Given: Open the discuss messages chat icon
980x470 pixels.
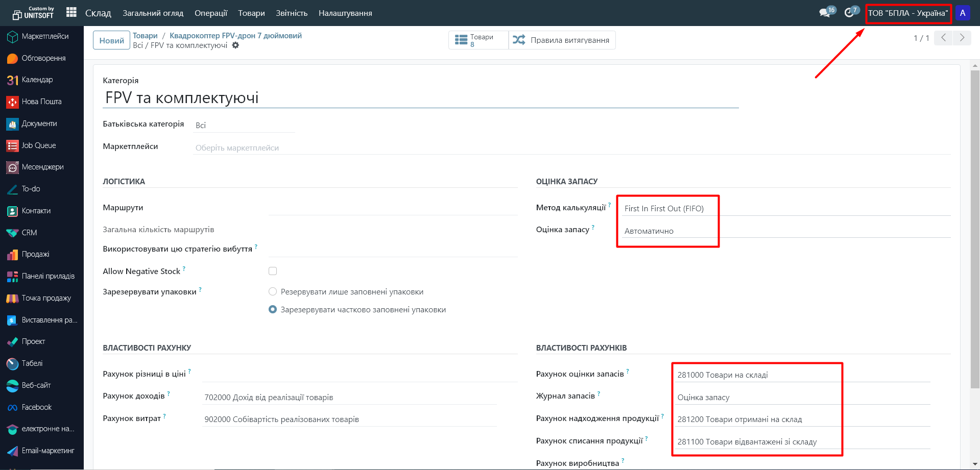Looking at the screenshot, I should 824,13.
